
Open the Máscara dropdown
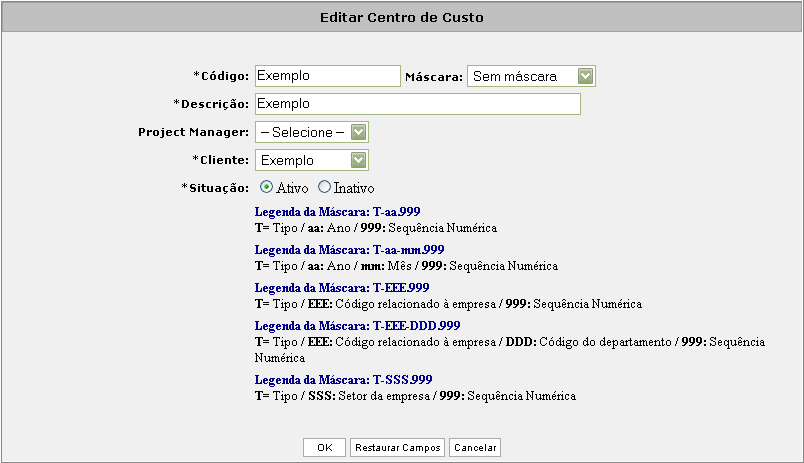tap(531, 76)
